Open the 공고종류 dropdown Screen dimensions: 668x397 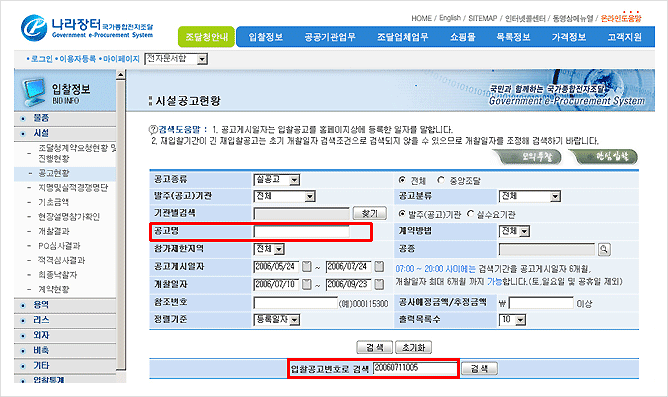[277, 180]
